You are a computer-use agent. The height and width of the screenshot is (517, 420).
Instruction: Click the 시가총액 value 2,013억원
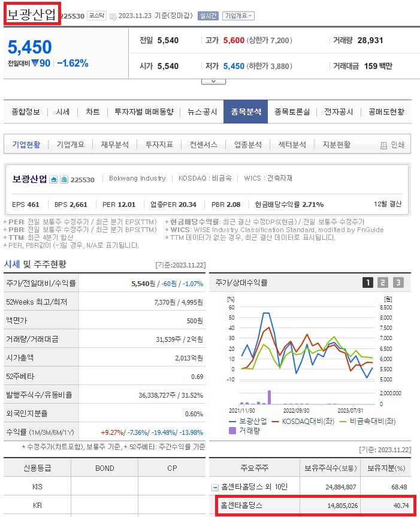tap(189, 357)
